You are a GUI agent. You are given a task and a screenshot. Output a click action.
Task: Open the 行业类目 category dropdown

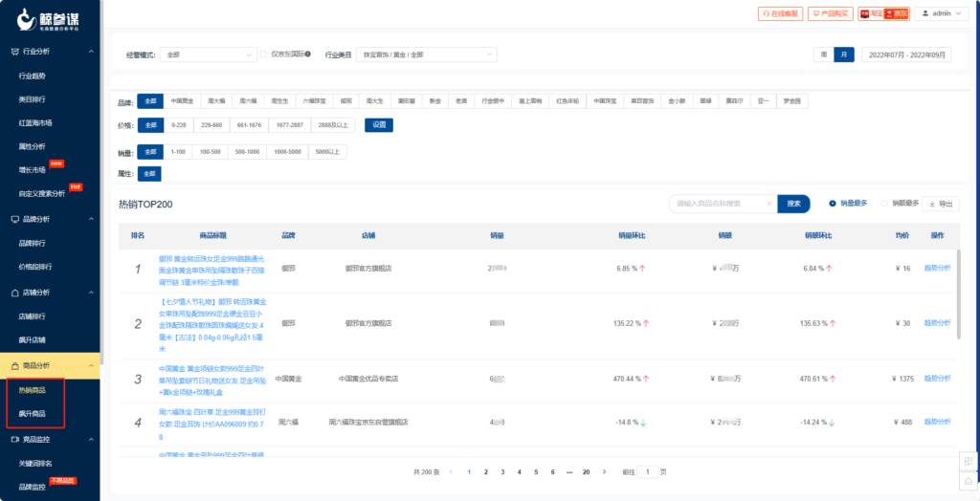[427, 54]
